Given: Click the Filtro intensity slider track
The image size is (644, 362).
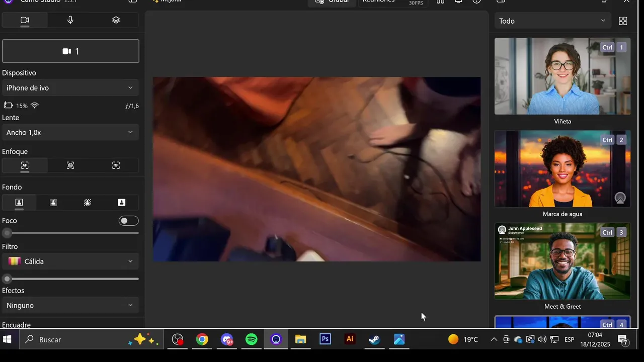Looking at the screenshot, I should coord(70,279).
